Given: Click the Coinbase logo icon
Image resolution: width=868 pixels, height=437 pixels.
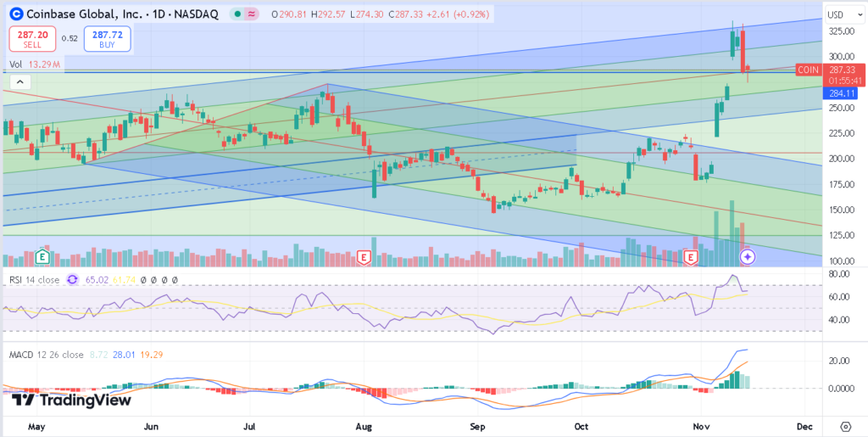Looking at the screenshot, I should pos(17,14).
